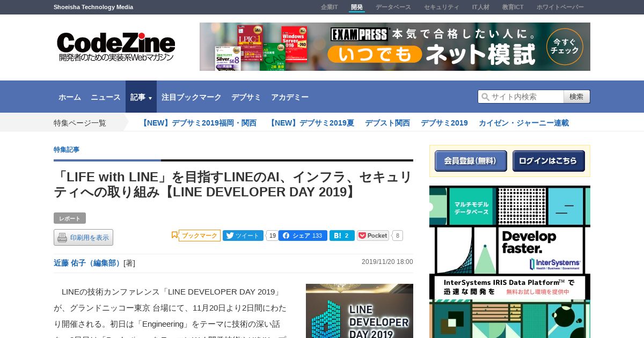644x338 pixels.
Task: Click the レポート tag label
Action: (x=70, y=218)
